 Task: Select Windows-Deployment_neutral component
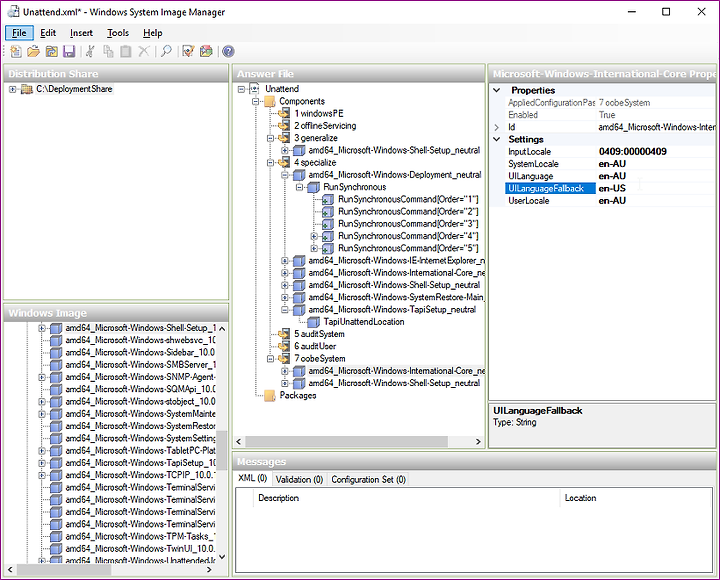394,175
